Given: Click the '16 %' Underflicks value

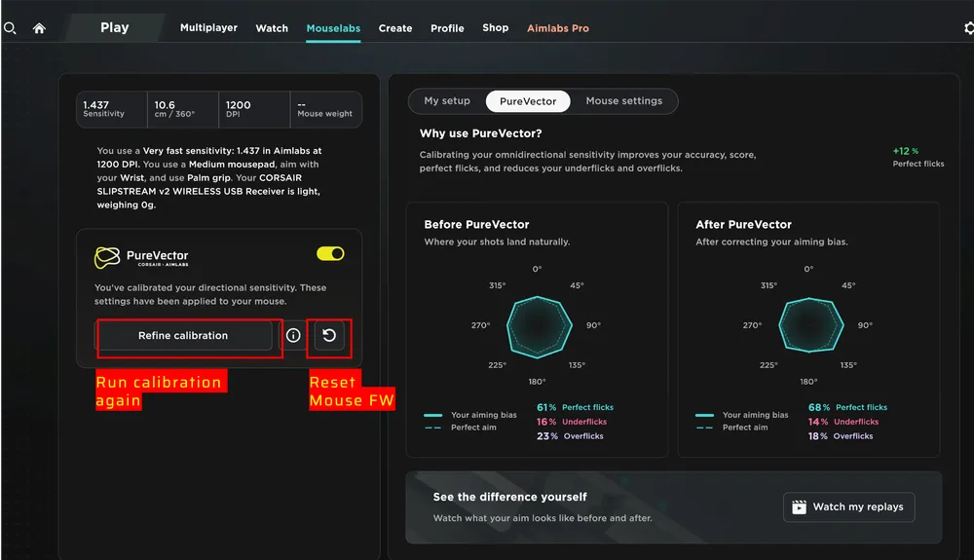Looking at the screenshot, I should (546, 422).
